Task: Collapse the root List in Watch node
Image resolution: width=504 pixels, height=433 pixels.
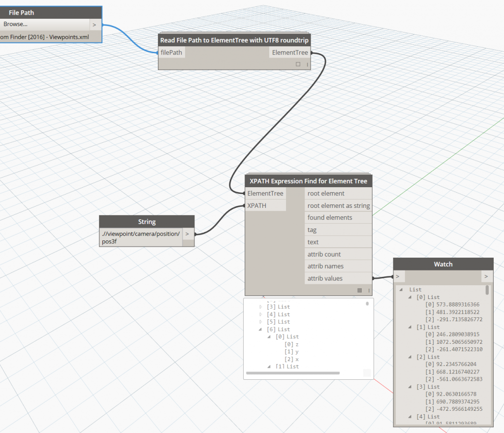Action: point(402,290)
